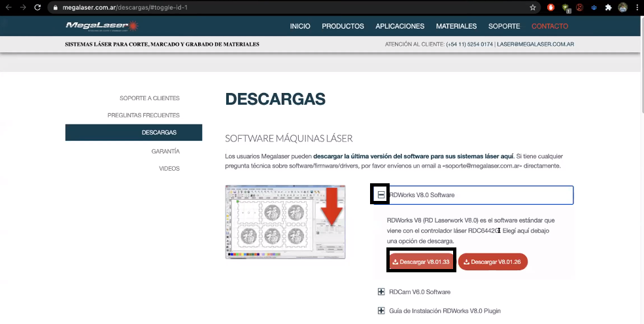Open APLICACIONES menu

pos(400,26)
